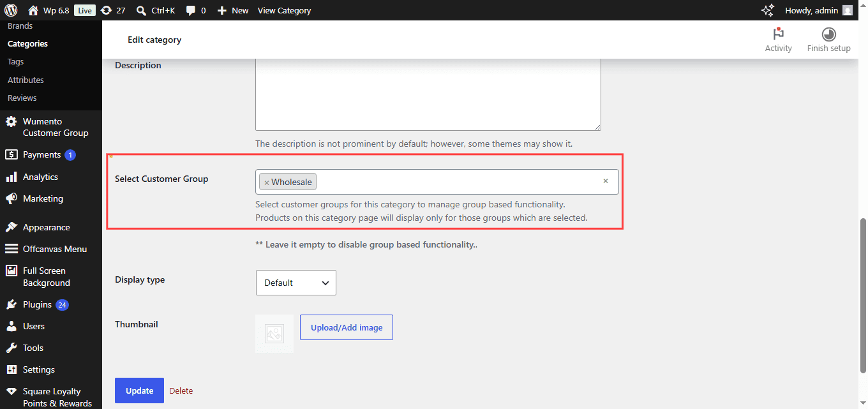Clear all selected customer groups

pos(606,181)
